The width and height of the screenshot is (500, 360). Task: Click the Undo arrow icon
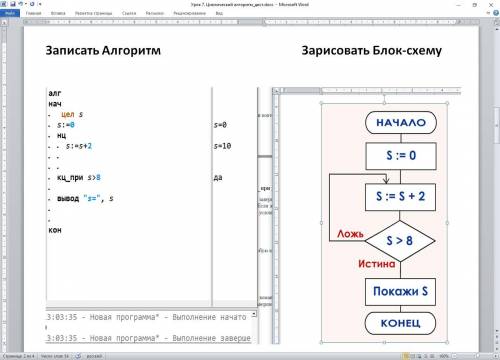pyautogui.click(x=21, y=4)
